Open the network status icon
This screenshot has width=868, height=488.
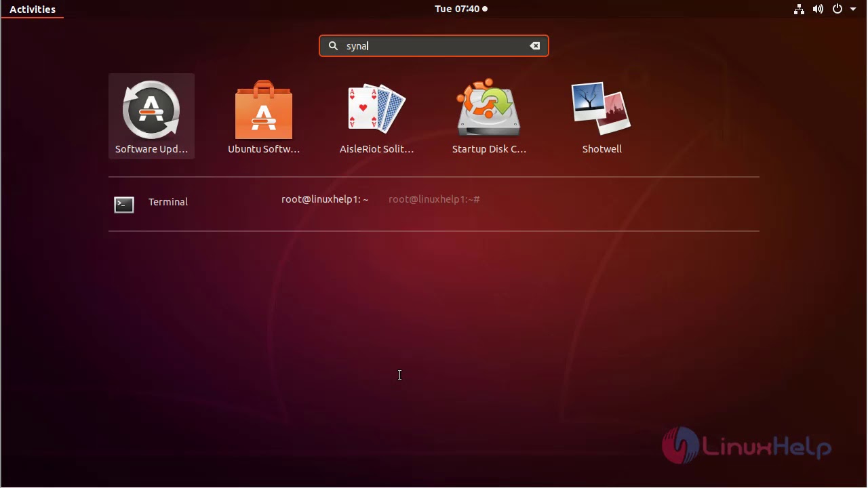(799, 9)
